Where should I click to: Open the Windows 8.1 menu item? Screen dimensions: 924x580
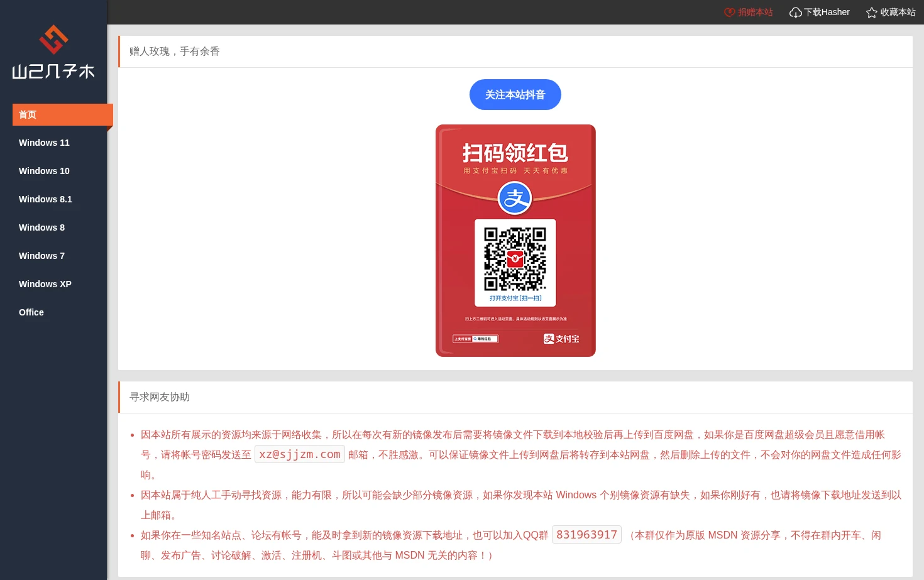(x=45, y=199)
